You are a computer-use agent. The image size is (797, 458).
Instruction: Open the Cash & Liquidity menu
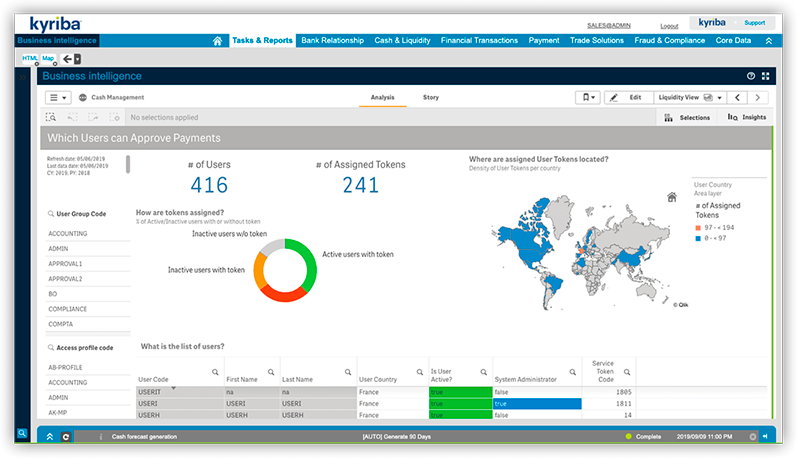[x=402, y=41]
